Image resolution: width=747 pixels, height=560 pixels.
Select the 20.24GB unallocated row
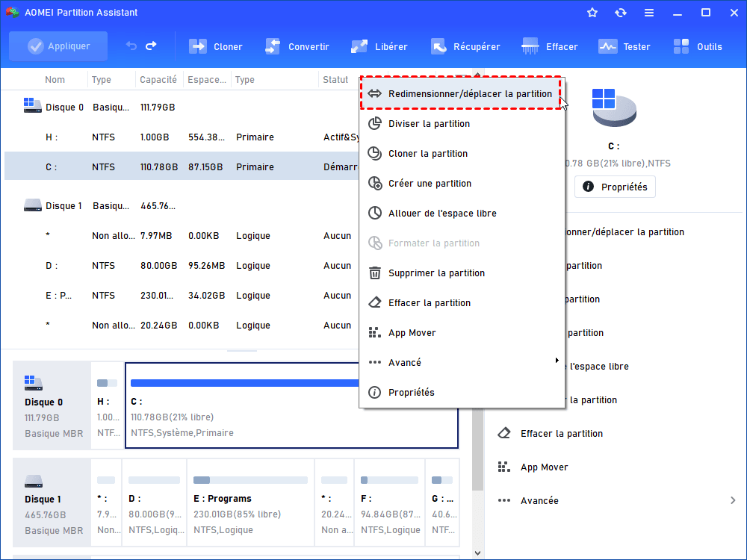[x=181, y=326]
